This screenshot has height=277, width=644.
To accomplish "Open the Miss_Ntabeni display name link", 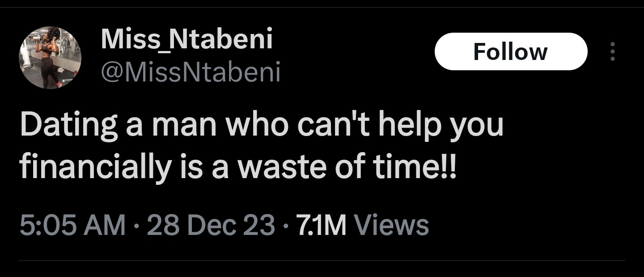I will coord(186,39).
